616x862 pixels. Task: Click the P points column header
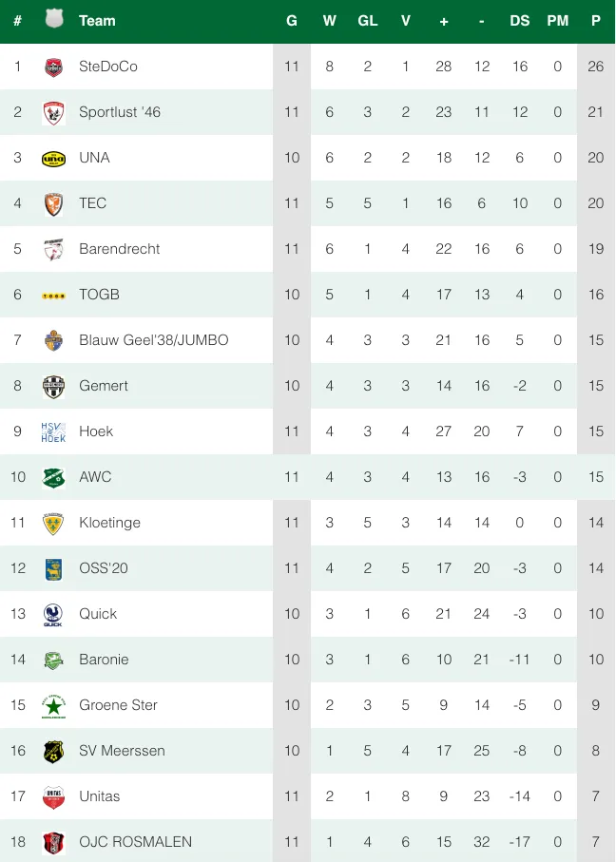[596, 21]
